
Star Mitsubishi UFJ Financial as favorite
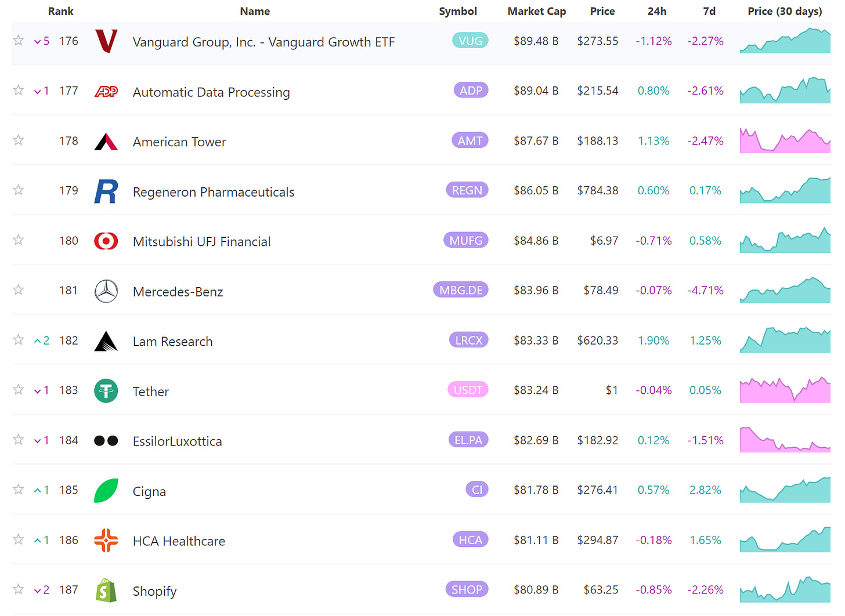coord(19,240)
